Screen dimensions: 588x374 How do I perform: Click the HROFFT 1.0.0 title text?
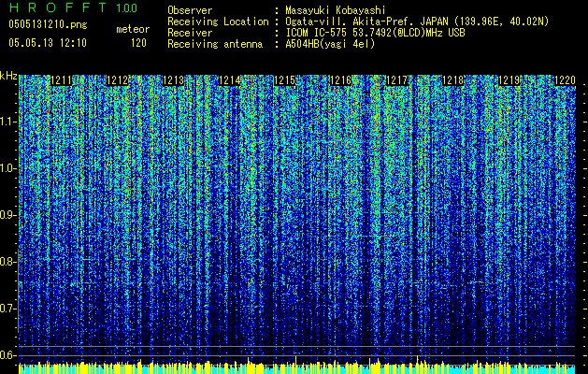(73, 7)
